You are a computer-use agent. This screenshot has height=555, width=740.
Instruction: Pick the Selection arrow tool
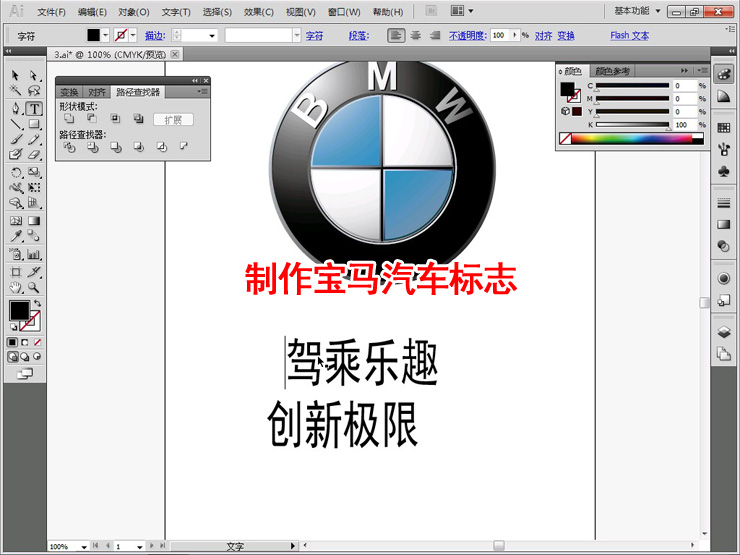pos(16,76)
